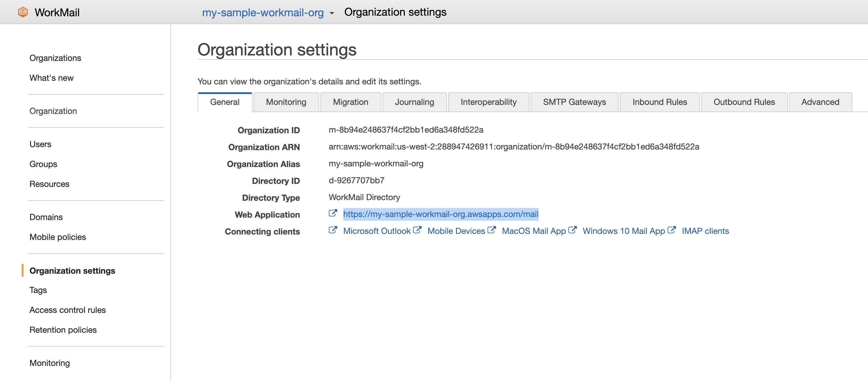Open Groups in the sidebar
This screenshot has height=381, width=868.
pos(43,164)
